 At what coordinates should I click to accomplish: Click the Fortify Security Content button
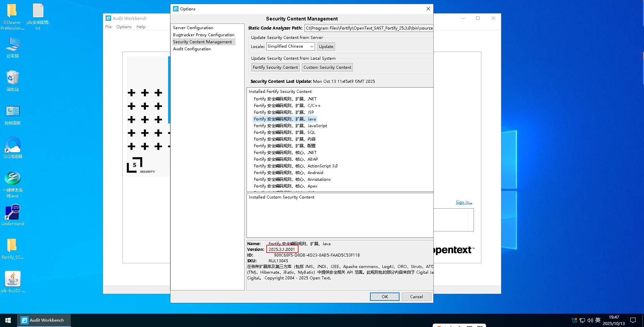pyautogui.click(x=275, y=67)
